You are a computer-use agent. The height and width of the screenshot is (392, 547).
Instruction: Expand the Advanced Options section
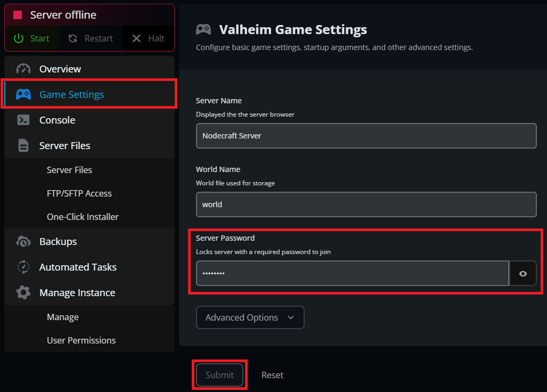point(250,317)
